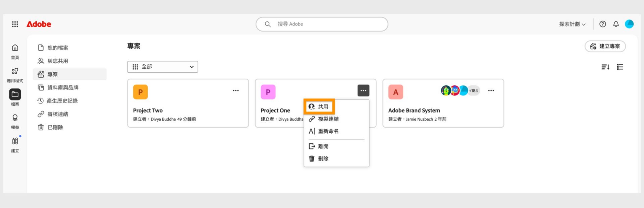Close the more options menu on Project One
The width and height of the screenshot is (644, 208).
[363, 90]
